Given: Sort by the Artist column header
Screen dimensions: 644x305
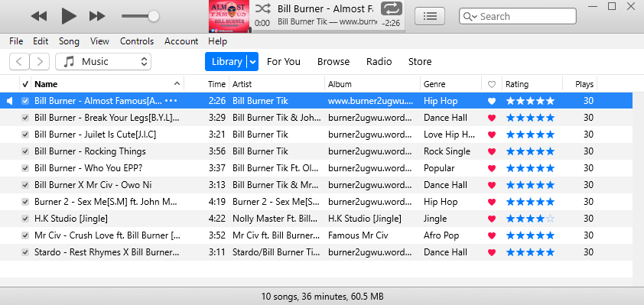Looking at the screenshot, I should pos(277,84).
